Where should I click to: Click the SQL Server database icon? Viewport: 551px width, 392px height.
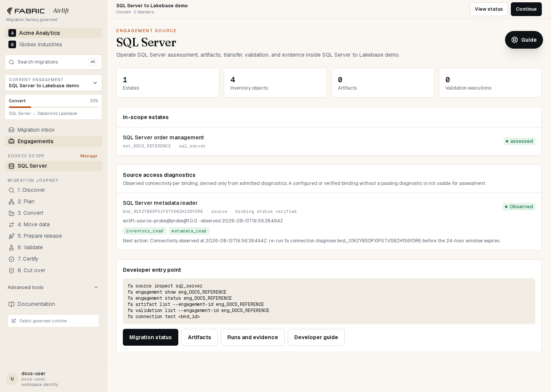pos(11,166)
